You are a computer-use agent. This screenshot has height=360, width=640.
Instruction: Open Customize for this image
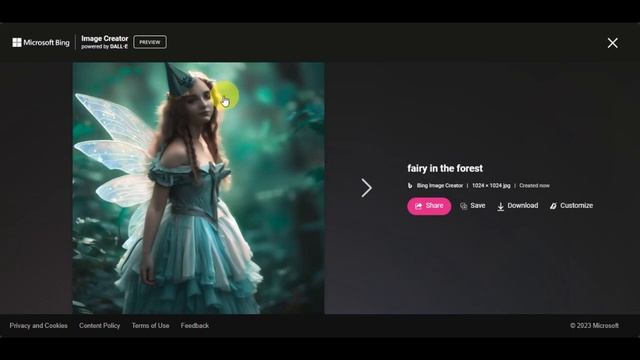[571, 206]
